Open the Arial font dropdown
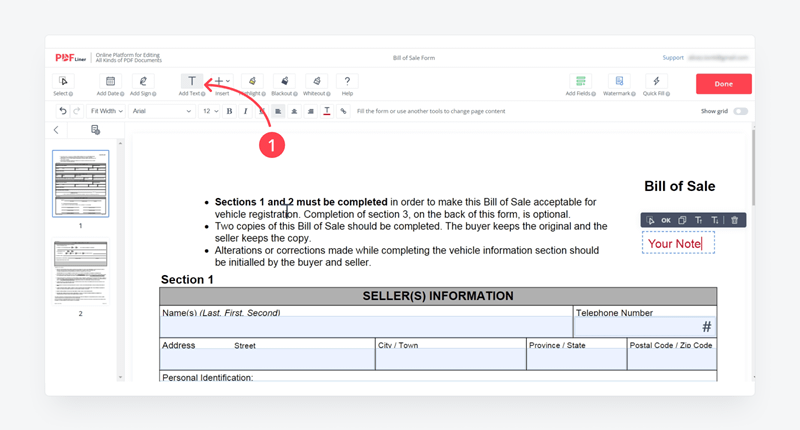This screenshot has height=430, width=800. coord(161,111)
